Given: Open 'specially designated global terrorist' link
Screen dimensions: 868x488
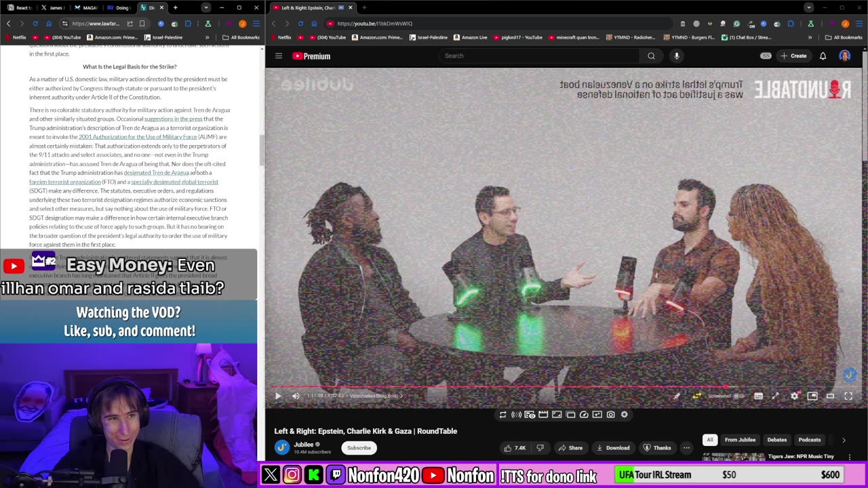Looking at the screenshot, I should 174,182.
